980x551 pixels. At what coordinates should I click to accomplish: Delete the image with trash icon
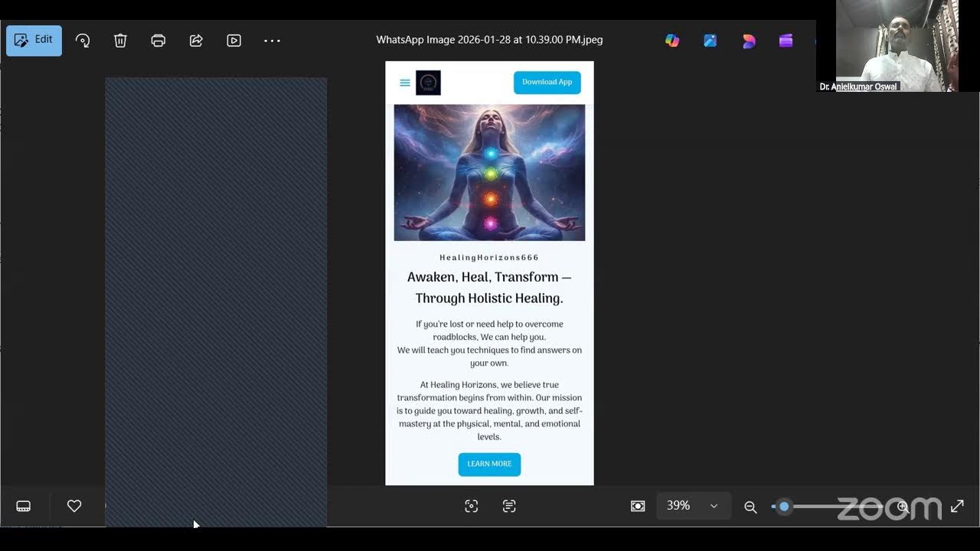coord(120,41)
